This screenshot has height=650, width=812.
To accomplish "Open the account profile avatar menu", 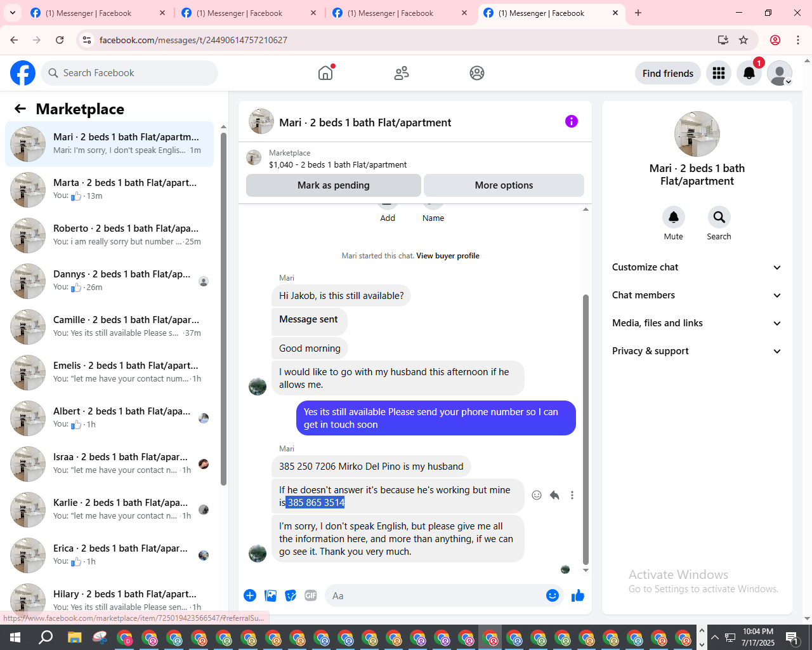I will tap(780, 74).
